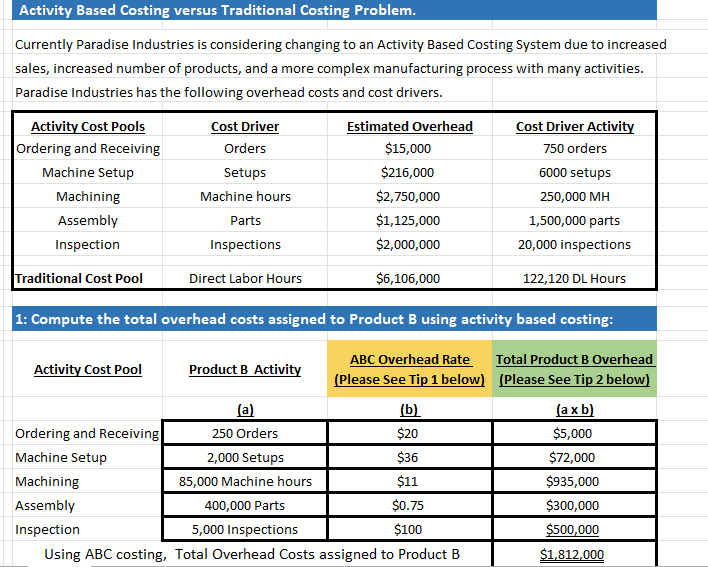The image size is (708, 567).
Task: Click the '5,000 Inspections' cell
Action: click(x=245, y=529)
